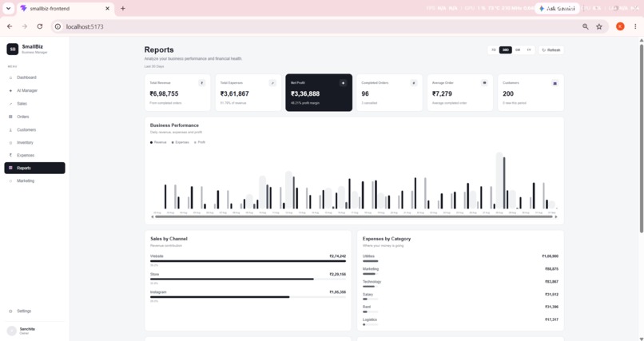Click the AI Manager sparkle icon
This screenshot has width=644, height=341.
pyautogui.click(x=10, y=91)
